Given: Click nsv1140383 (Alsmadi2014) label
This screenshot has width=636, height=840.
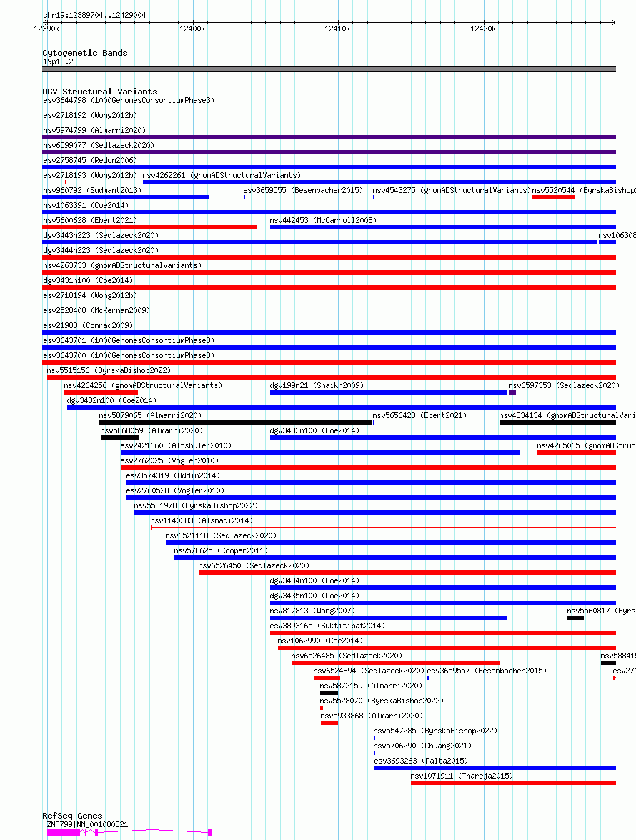Looking at the screenshot, I should coord(202,520).
